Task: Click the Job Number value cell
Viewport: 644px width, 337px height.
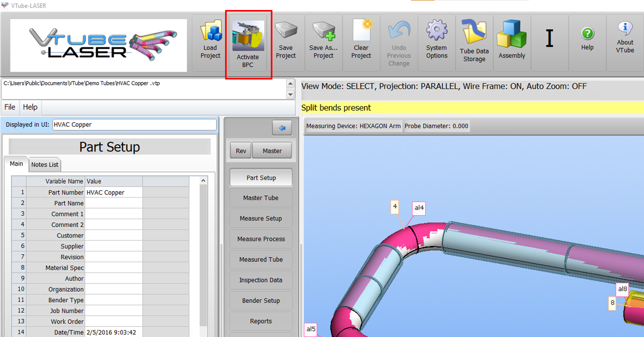Action: tap(114, 311)
